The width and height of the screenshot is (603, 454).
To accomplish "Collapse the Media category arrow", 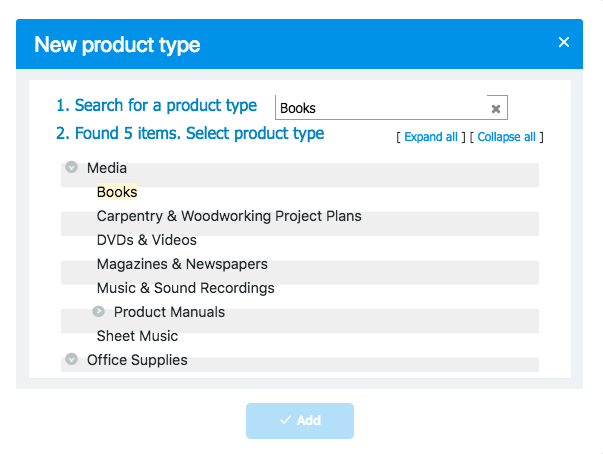I will coord(72,168).
